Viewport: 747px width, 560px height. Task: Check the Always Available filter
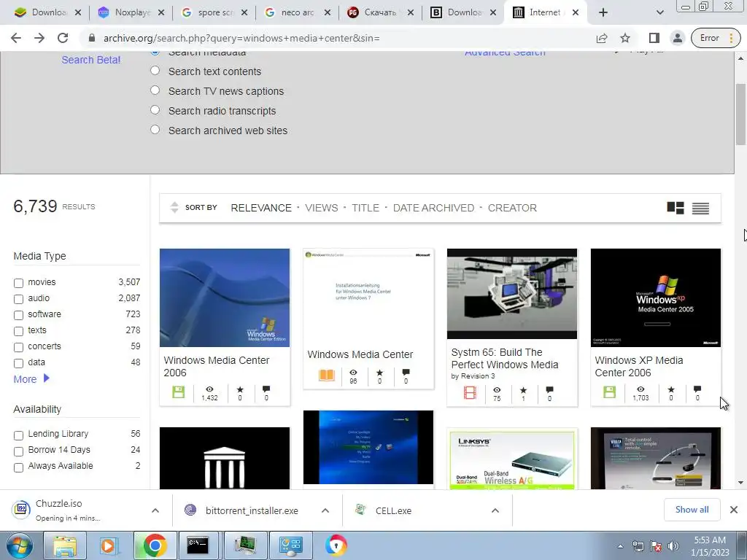tap(18, 467)
